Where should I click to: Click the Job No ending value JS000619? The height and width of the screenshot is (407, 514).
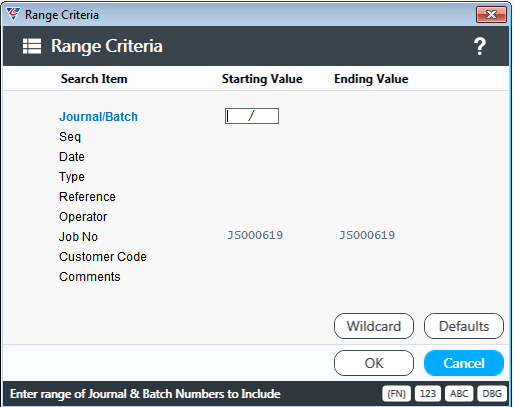367,235
